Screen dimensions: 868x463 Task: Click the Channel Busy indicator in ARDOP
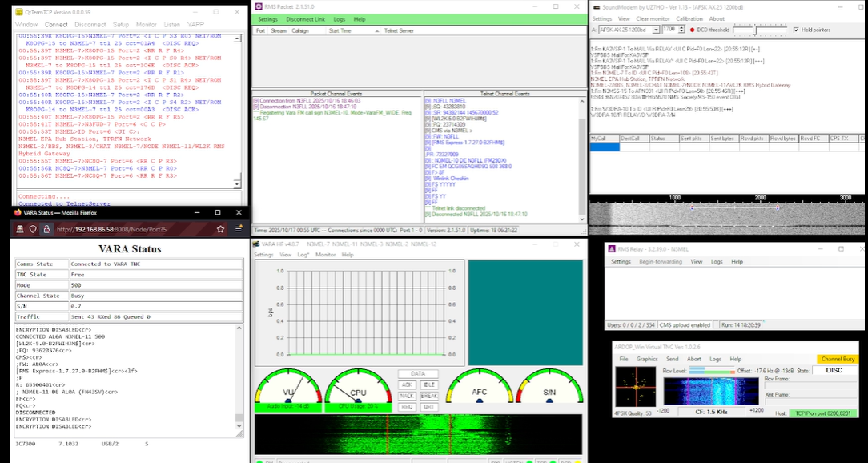click(838, 359)
